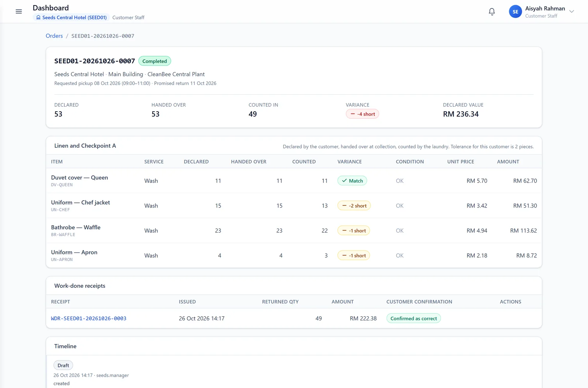This screenshot has width=588, height=388.
Task: Click the -2 short badge for Chef jacket
Action: (354, 206)
